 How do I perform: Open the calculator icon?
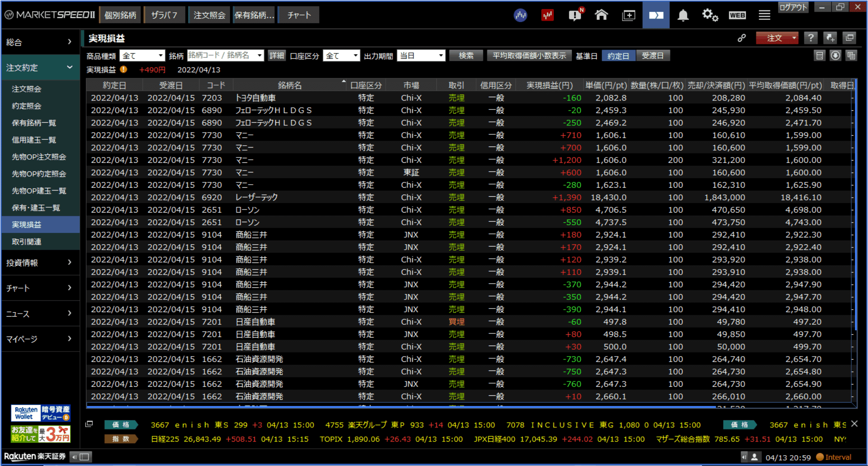[x=820, y=56]
